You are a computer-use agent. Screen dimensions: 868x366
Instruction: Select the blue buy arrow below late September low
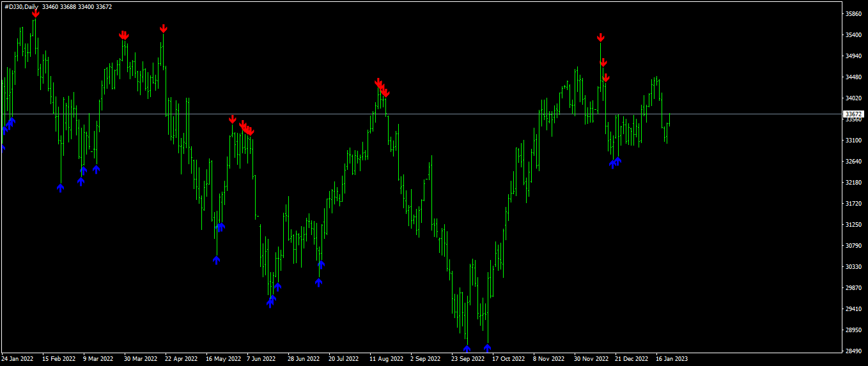pos(467,349)
